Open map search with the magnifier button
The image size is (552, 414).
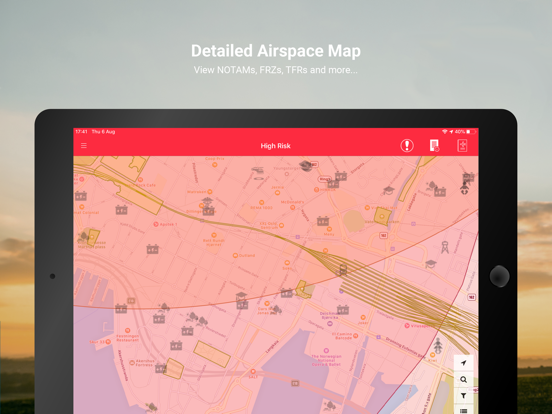click(x=463, y=380)
